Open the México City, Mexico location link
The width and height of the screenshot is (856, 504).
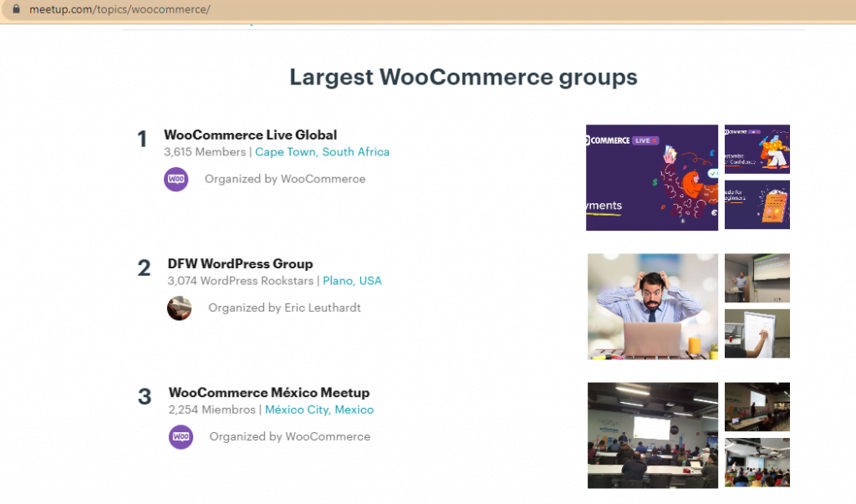point(319,410)
